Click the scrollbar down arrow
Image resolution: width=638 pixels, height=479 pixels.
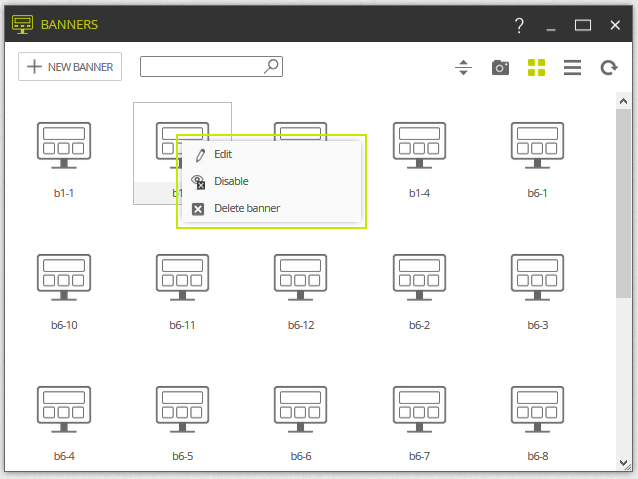[623, 463]
